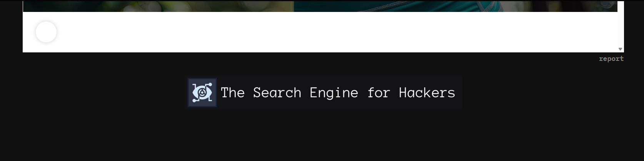The image size is (644, 161).
Task: Click the scrollbar down arrow on the panel
Action: (620, 49)
